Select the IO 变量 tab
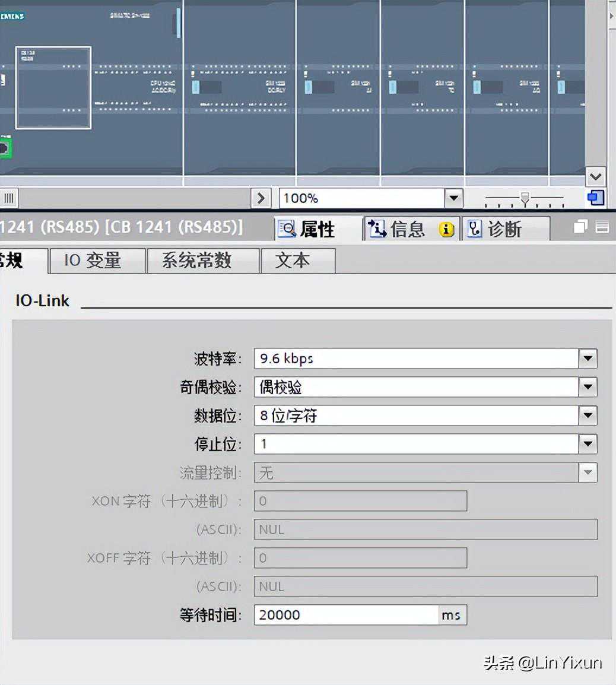 tap(93, 261)
